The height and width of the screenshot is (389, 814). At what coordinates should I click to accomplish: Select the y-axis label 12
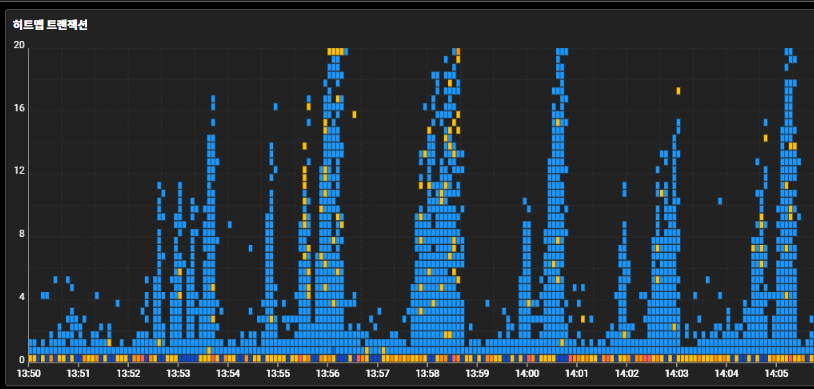(19, 171)
